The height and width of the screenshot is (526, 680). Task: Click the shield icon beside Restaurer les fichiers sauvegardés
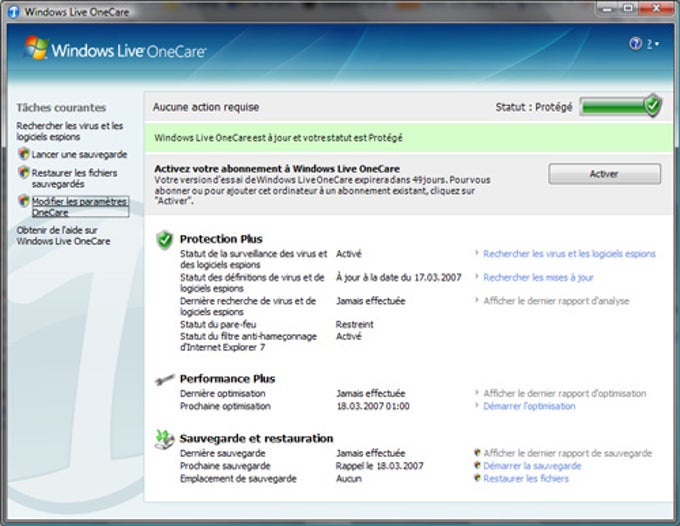click(x=24, y=172)
